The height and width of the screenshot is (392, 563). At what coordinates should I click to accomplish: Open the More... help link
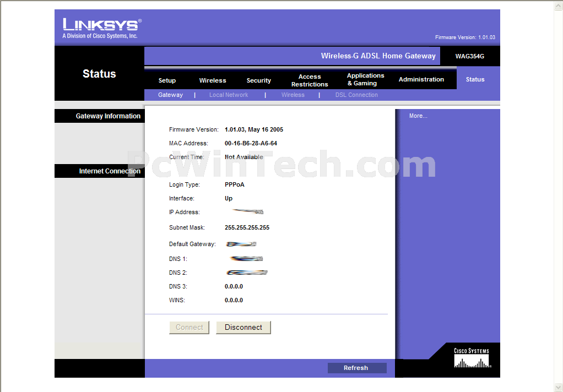click(x=418, y=116)
